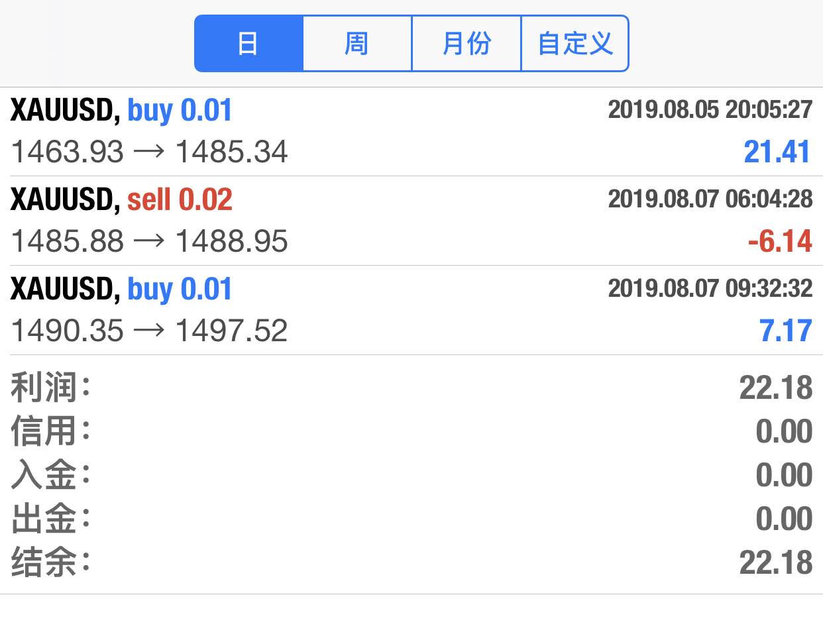The height and width of the screenshot is (644, 823).
Task: Tap the 利润 (profit) summary row
Action: coord(411,388)
